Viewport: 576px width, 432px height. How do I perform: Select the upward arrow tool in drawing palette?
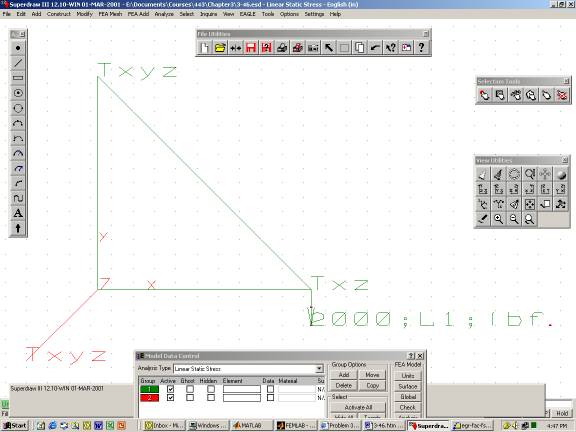pos(18,228)
